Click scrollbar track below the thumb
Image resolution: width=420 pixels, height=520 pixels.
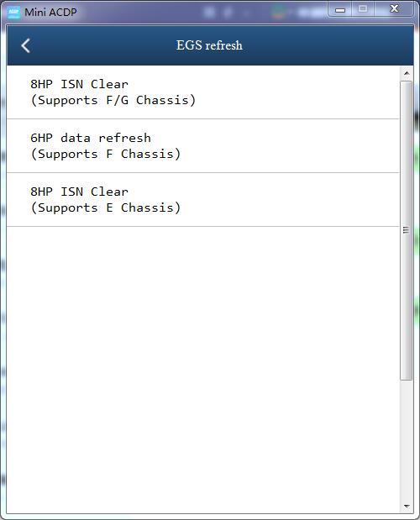click(407, 440)
